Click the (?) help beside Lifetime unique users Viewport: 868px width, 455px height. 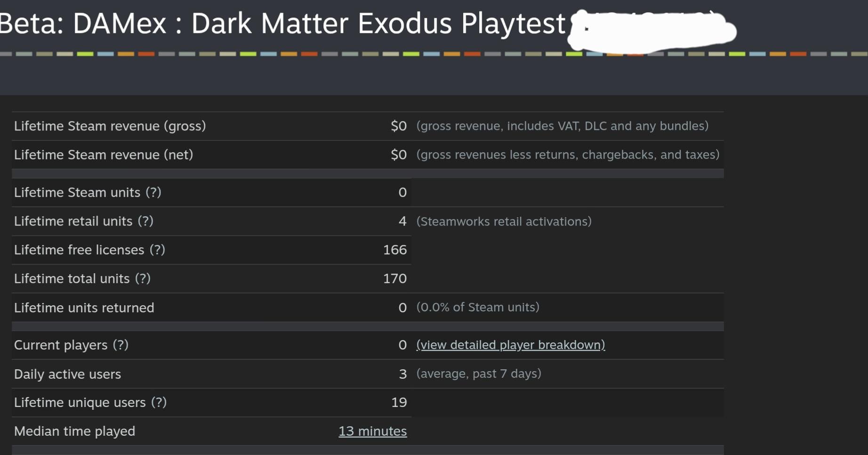[x=159, y=402]
